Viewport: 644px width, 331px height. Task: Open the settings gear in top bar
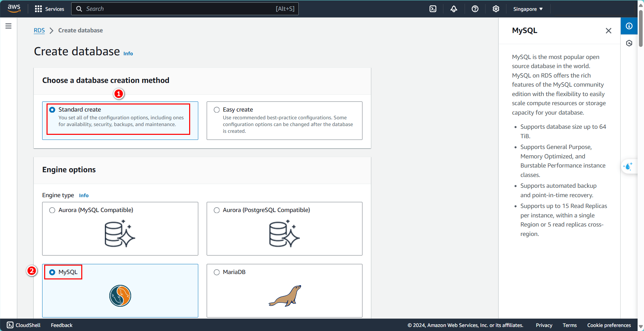(x=496, y=9)
